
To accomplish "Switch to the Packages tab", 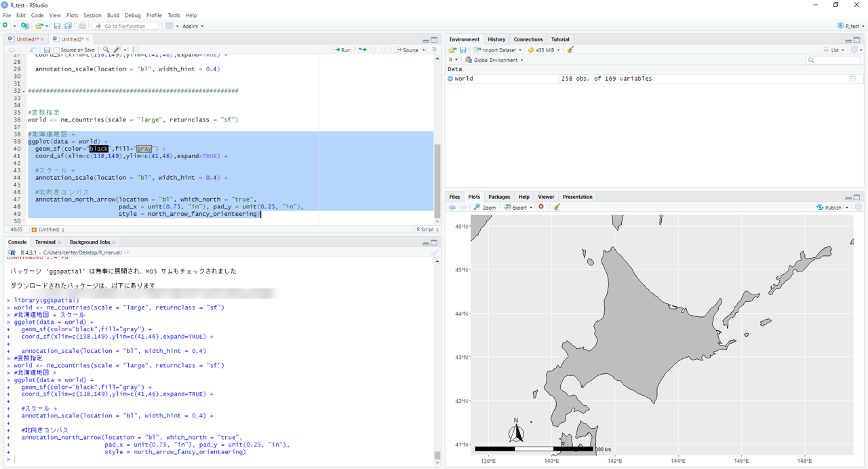I will pos(499,197).
